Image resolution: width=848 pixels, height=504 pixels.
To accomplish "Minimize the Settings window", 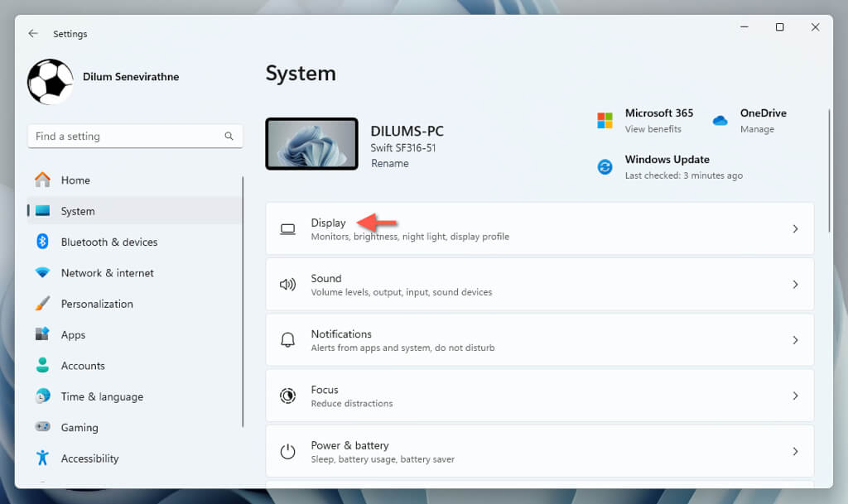I will 744,27.
